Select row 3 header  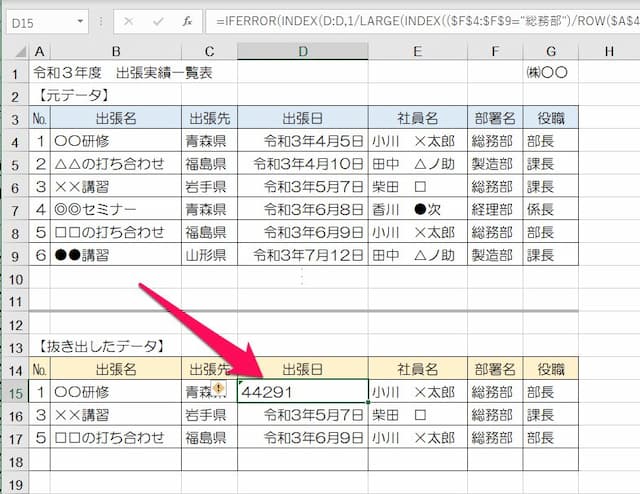[15, 119]
